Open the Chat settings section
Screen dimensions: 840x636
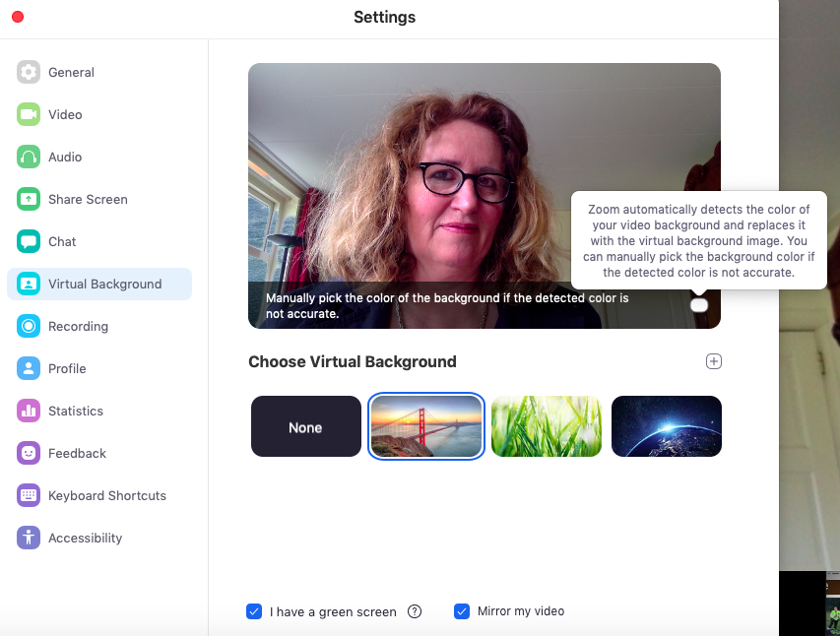[62, 241]
